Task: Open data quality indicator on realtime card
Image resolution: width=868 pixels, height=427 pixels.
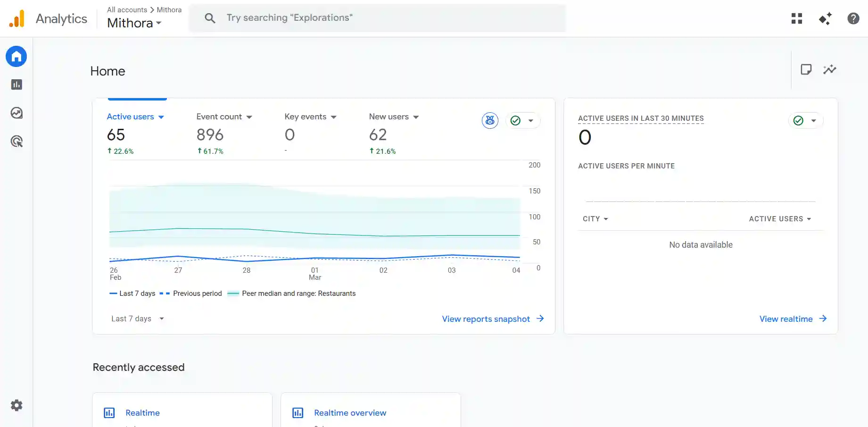Action: 805,121
